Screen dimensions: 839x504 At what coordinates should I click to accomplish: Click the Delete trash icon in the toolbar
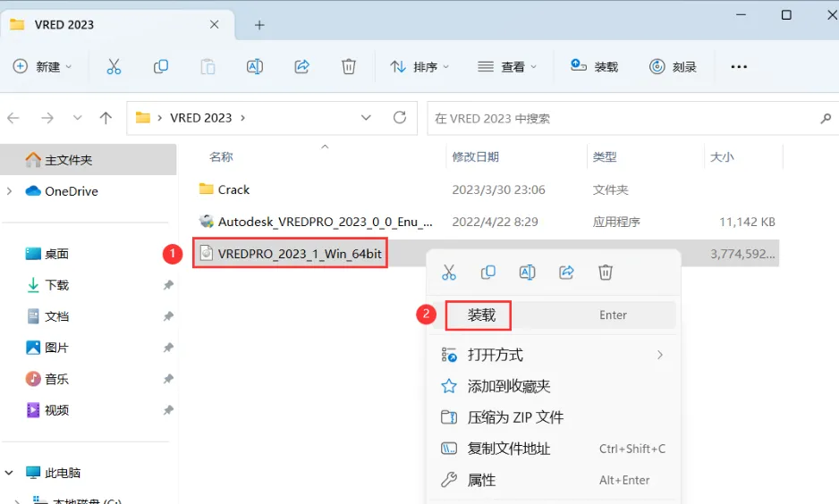click(348, 67)
